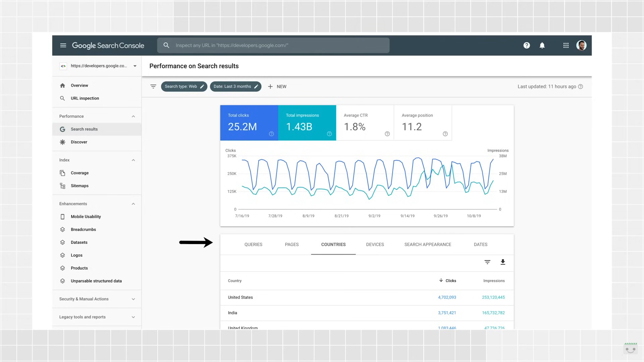Click help icon on Average CTR card

click(x=387, y=134)
